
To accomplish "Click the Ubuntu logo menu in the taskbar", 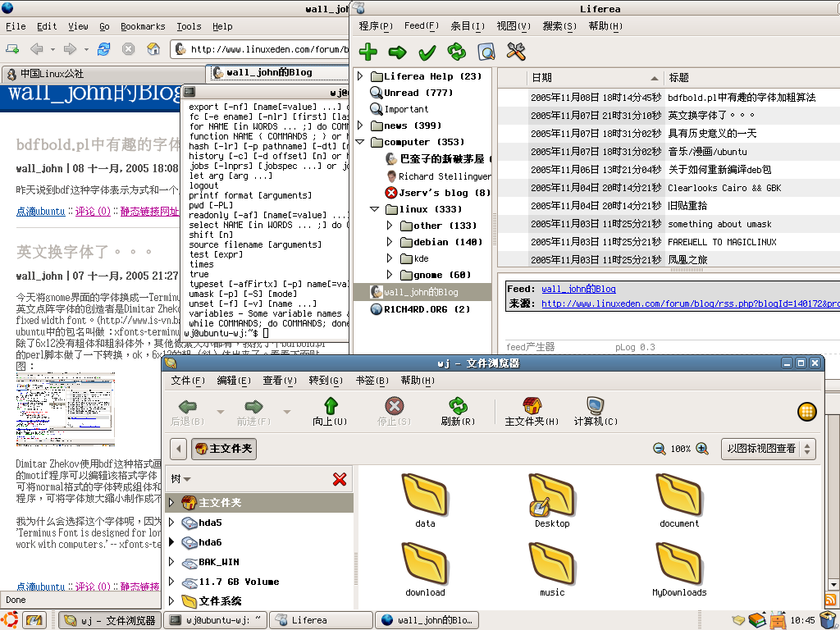I will coord(10,620).
